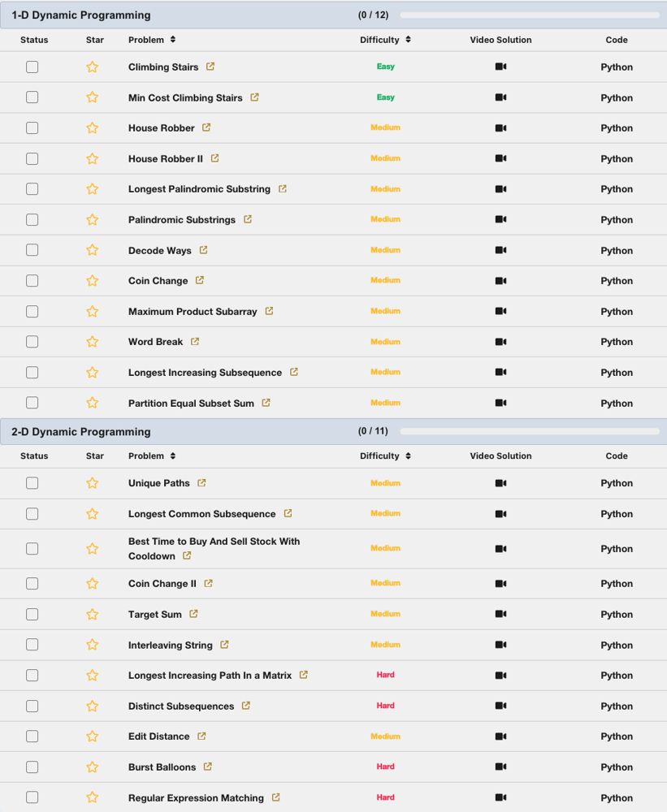Collapse the 1-D Dynamic Programming section header
The image size is (667, 812).
81,15
